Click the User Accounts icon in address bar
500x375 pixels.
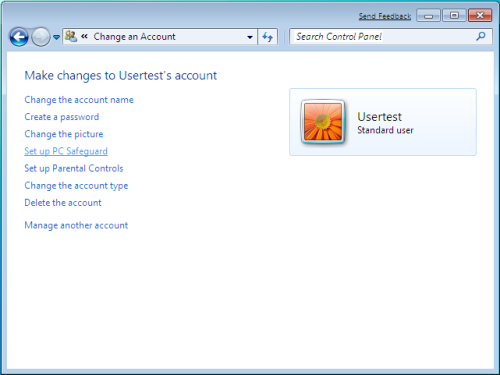(x=71, y=36)
